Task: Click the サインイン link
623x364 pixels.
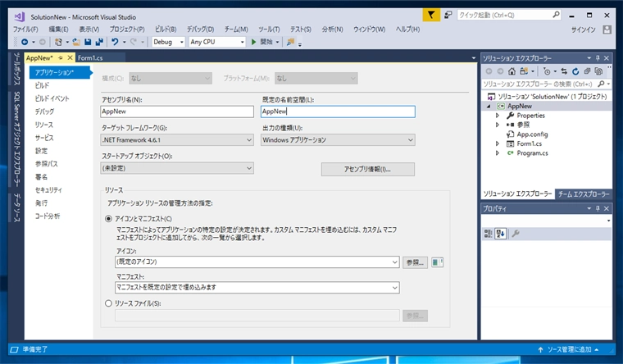Action: coord(584,30)
